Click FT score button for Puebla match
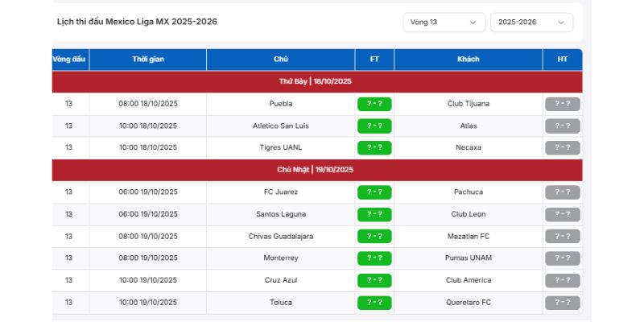 tap(374, 104)
